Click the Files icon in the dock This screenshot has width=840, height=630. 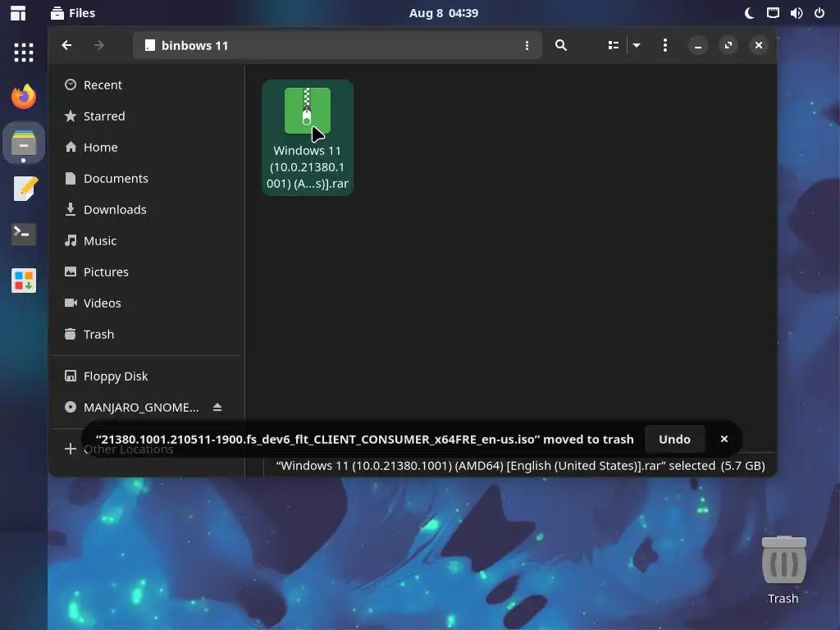click(24, 143)
